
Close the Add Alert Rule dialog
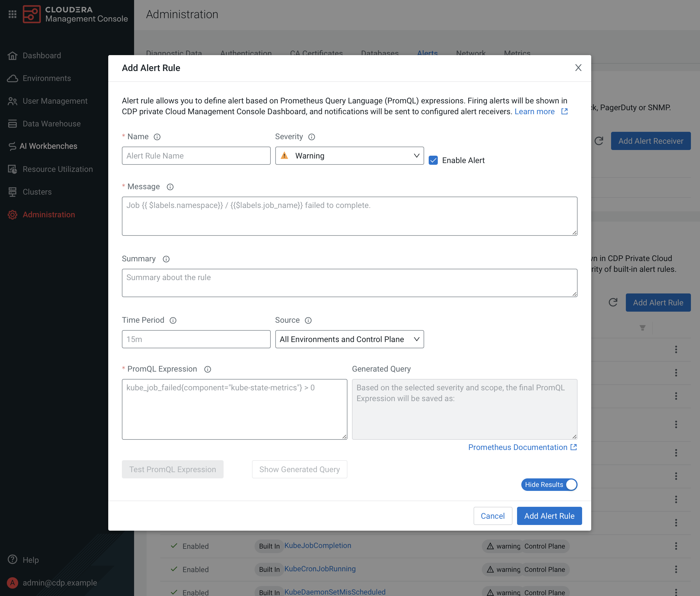point(578,68)
